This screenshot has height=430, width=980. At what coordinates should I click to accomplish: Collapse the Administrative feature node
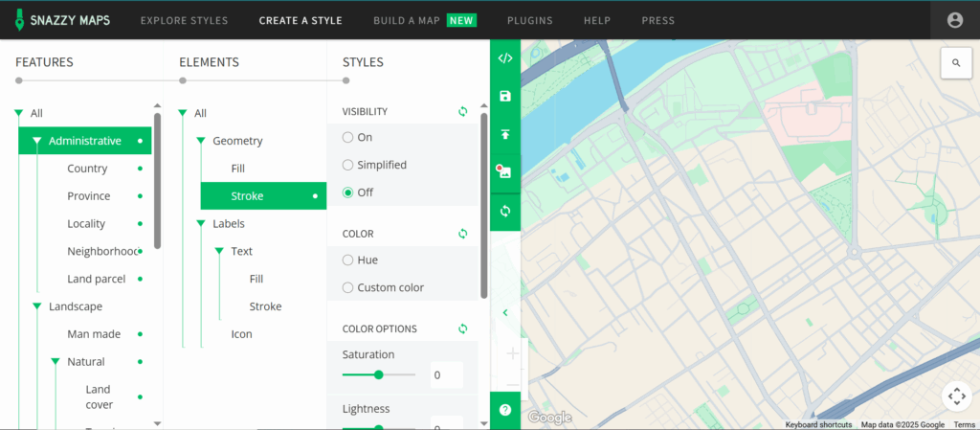point(37,141)
